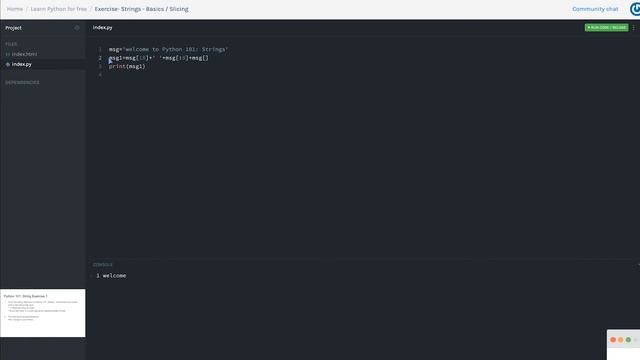Open the Python 101 String Exercise slide thumbnail

43,313
